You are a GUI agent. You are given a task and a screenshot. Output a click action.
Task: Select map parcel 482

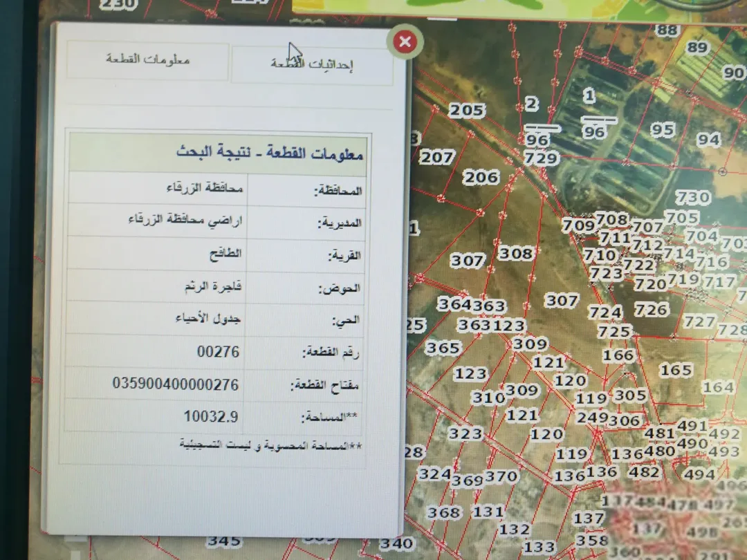coord(644,472)
